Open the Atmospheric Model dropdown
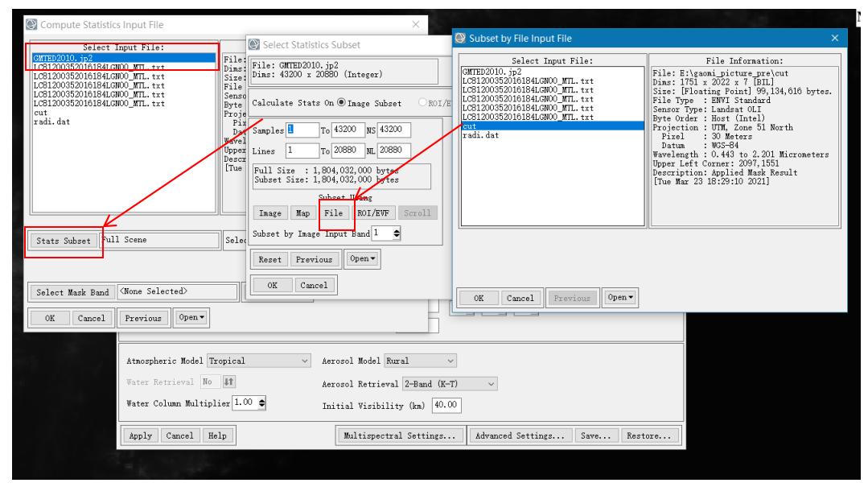 (x=258, y=361)
